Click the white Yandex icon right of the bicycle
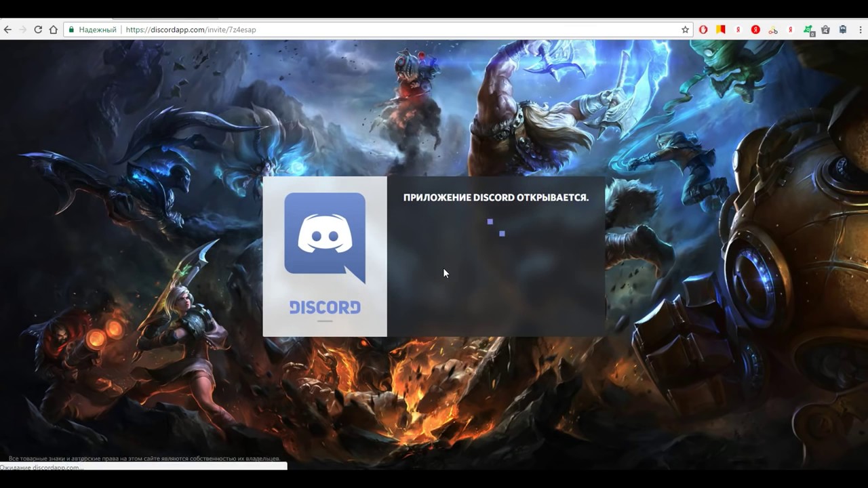Screen dimensions: 868x488 pyautogui.click(x=791, y=30)
